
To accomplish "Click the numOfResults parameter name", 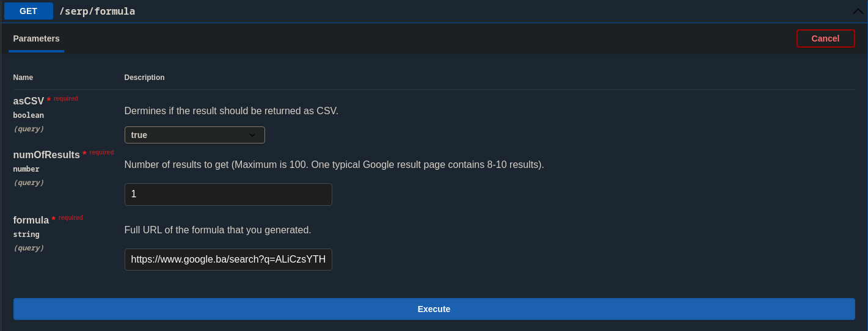I will coord(46,155).
